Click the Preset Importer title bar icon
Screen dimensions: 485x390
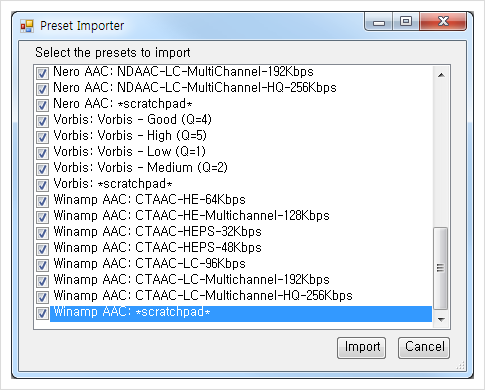click(27, 26)
